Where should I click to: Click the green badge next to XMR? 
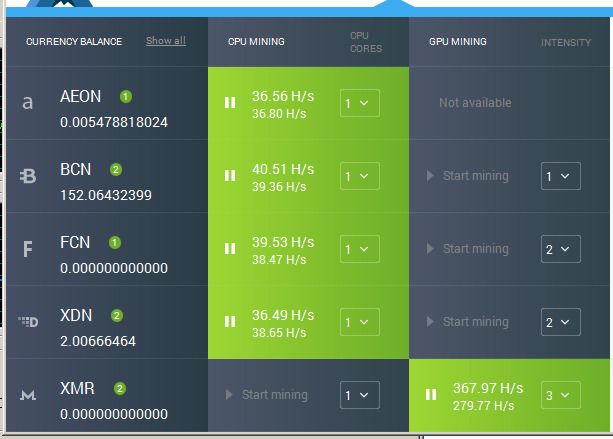click(x=120, y=389)
